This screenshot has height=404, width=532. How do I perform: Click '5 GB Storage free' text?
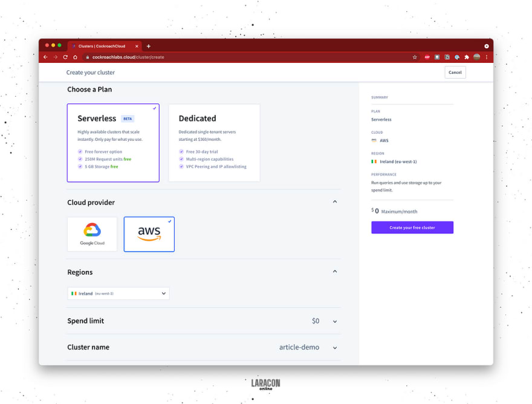click(102, 167)
